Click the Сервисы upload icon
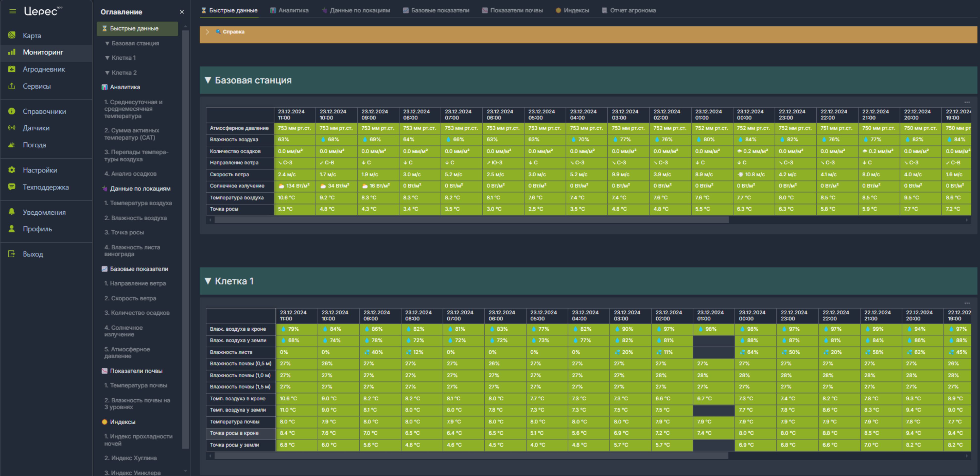Viewport: 980px width, 476px height. coord(12,86)
